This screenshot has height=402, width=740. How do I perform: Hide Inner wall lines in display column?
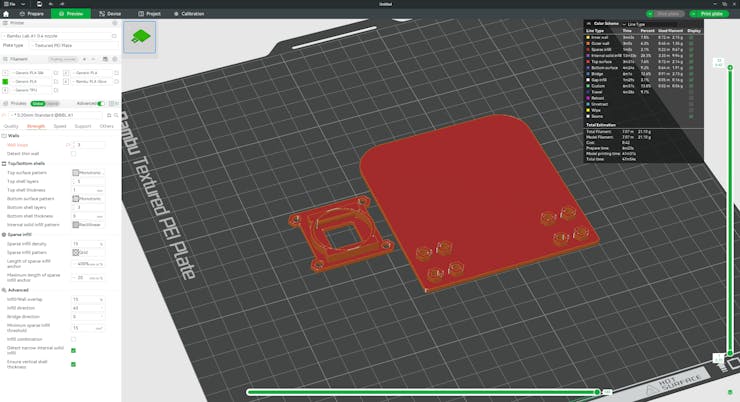tap(693, 36)
